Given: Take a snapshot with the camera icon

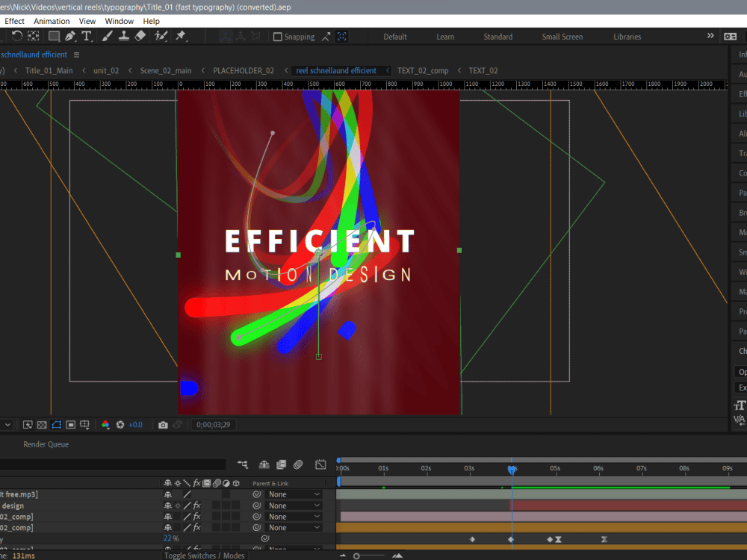Looking at the screenshot, I should (x=163, y=425).
